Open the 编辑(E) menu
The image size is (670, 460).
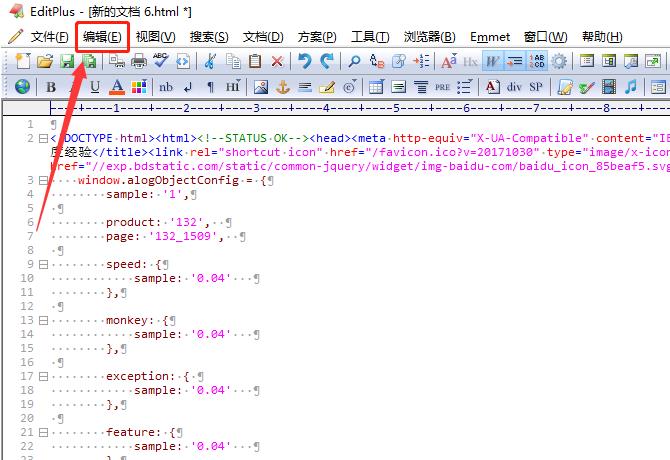pyautogui.click(x=102, y=37)
